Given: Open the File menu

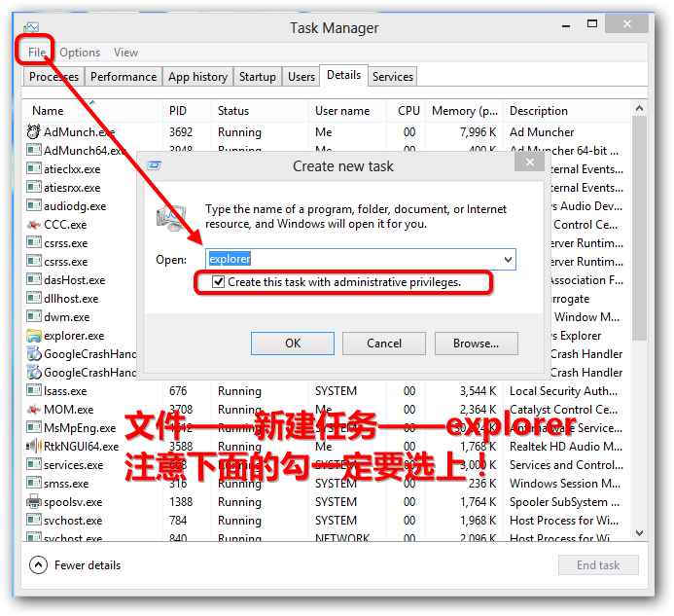Looking at the screenshot, I should pyautogui.click(x=37, y=53).
